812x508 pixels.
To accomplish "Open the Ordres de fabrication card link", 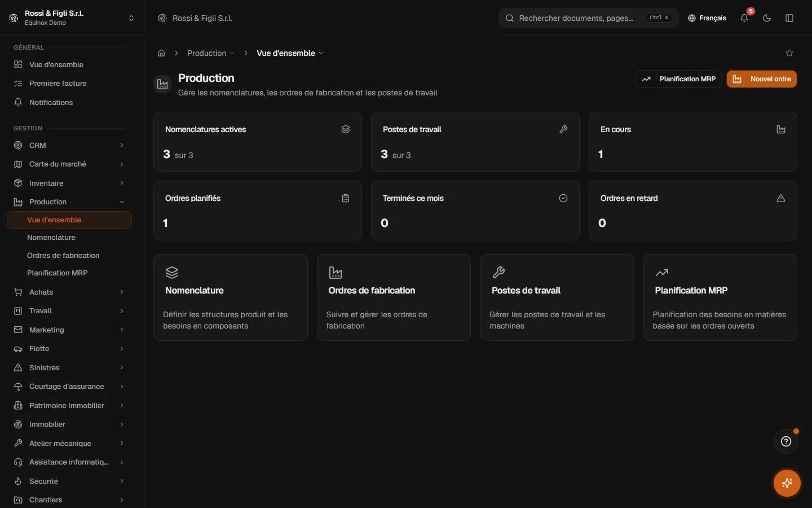I will [394, 297].
